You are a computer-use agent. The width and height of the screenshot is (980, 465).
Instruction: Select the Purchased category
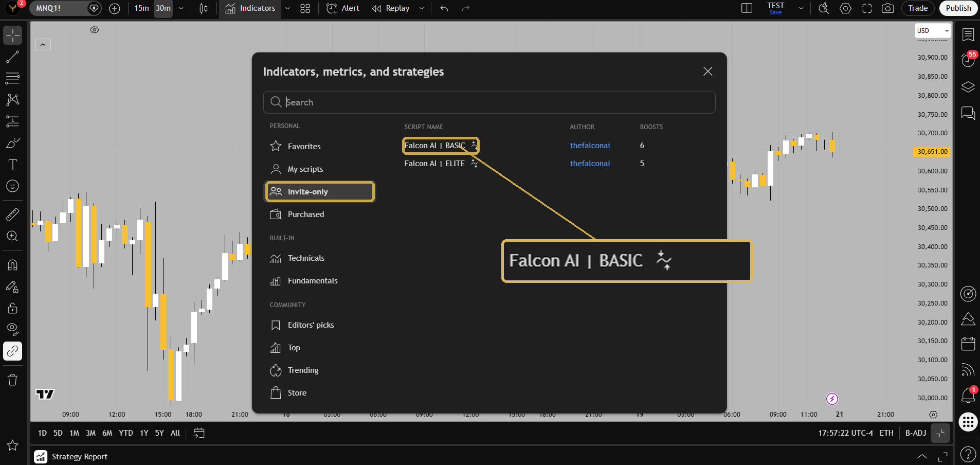(319, 214)
